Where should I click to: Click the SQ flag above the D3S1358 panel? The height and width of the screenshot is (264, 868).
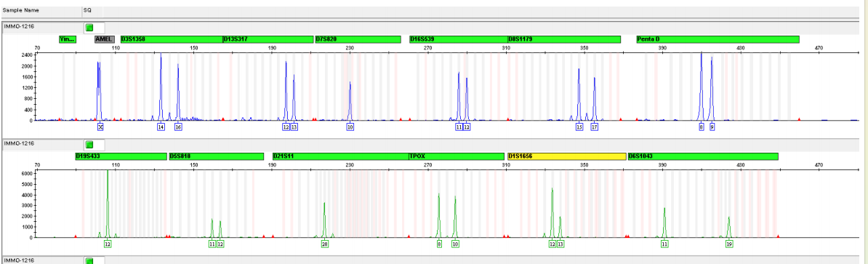[89, 27]
